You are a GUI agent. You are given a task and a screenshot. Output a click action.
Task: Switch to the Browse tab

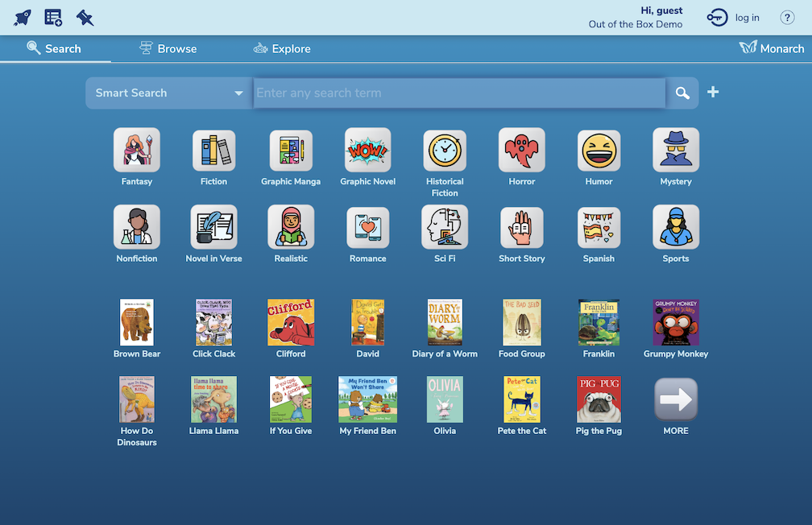[168, 49]
